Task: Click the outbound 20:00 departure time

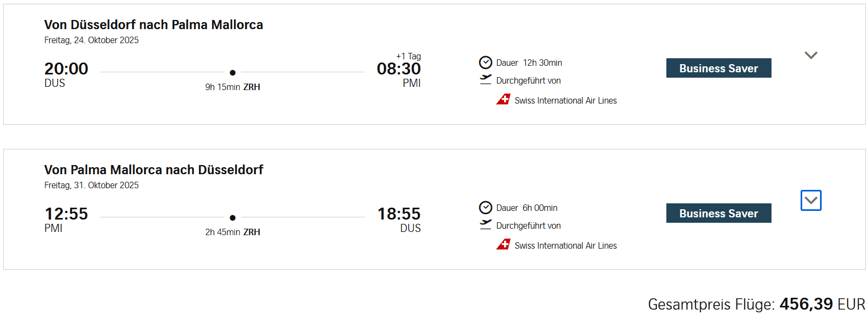Action: pyautogui.click(x=66, y=69)
